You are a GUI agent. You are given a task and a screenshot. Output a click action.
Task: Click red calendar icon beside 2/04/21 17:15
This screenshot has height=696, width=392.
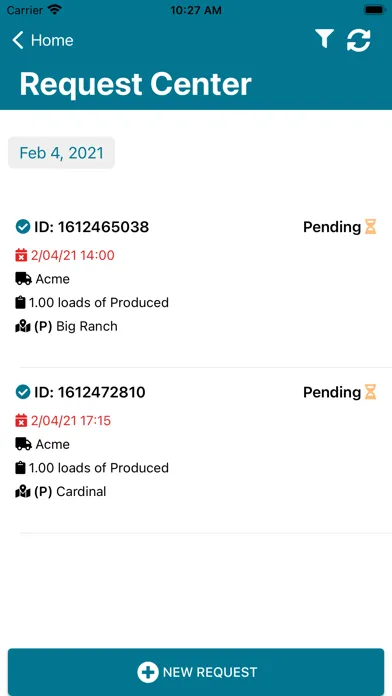[x=21, y=420]
